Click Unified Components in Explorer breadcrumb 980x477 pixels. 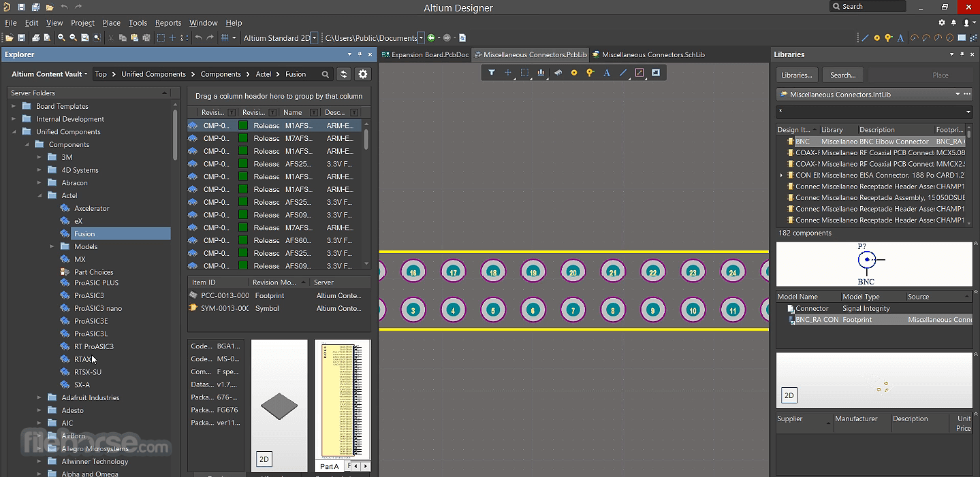153,74
